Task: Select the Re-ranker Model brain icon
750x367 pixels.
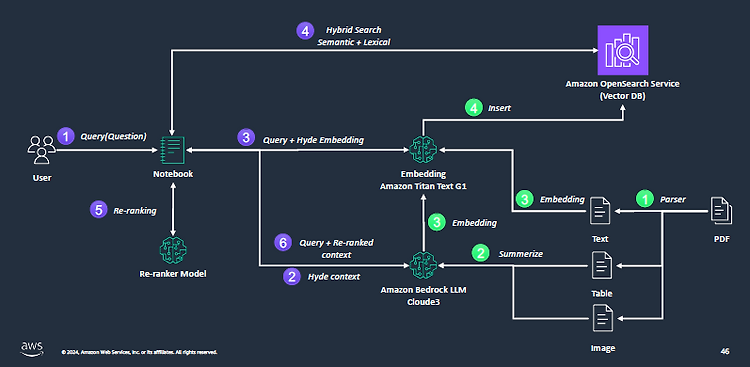Action: (173, 249)
